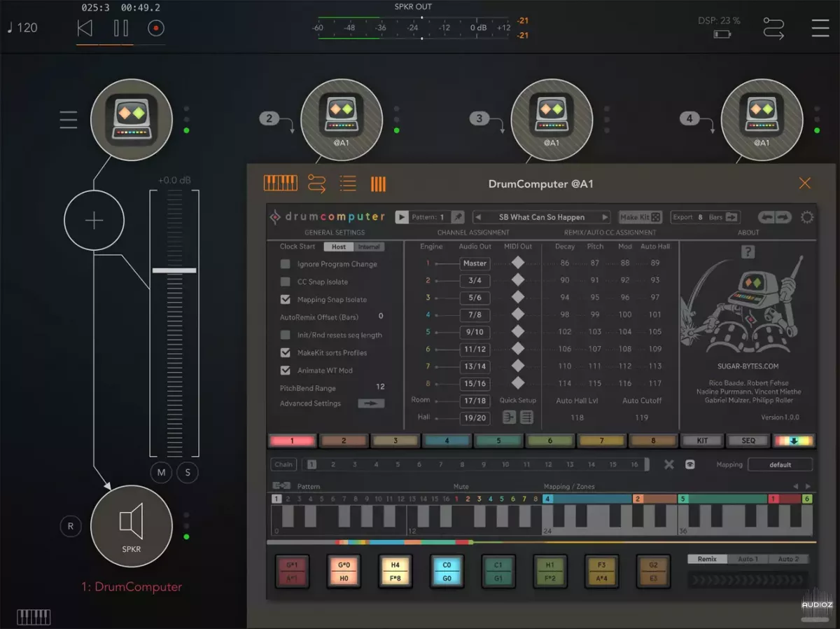
Task: Select the orange bars view icon
Action: (x=378, y=184)
